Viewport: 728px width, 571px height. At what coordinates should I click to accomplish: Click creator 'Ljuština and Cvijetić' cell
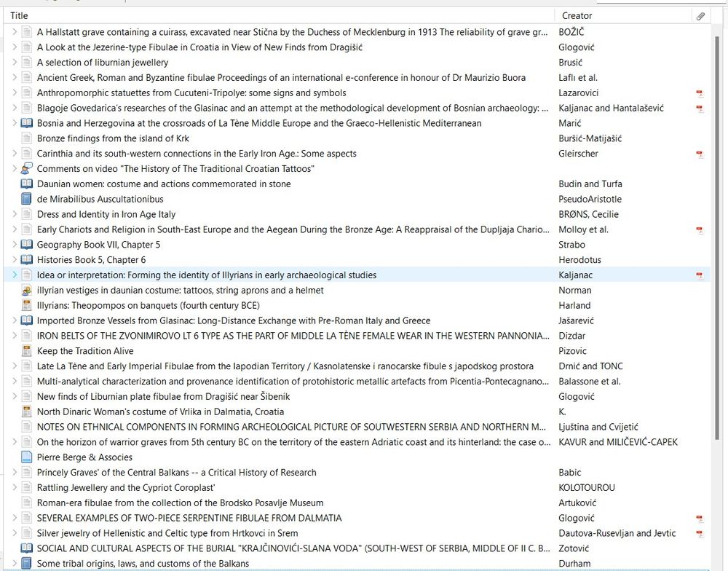tap(598, 427)
